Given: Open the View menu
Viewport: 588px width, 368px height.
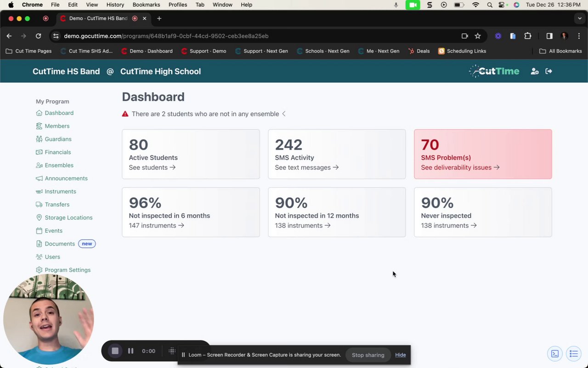Looking at the screenshot, I should pyautogui.click(x=92, y=5).
